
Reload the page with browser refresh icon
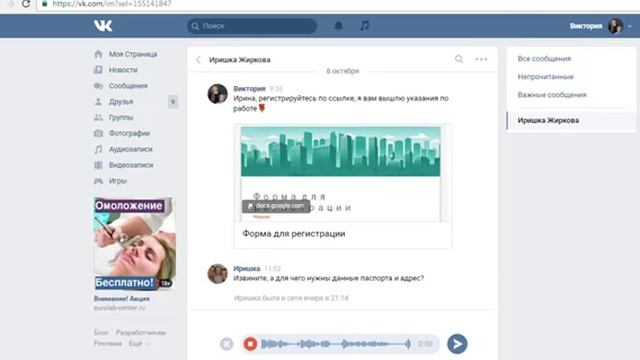pos(26,4)
